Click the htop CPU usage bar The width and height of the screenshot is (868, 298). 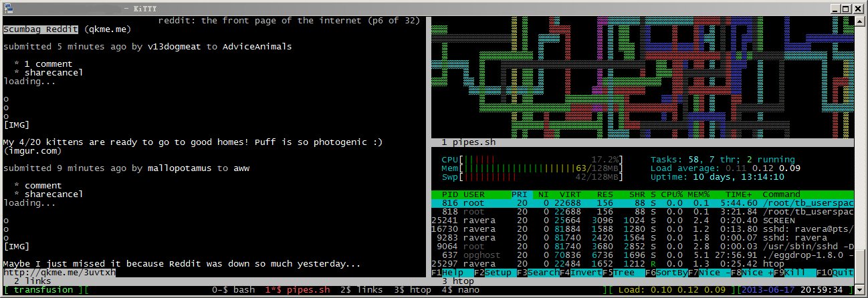(x=532, y=160)
